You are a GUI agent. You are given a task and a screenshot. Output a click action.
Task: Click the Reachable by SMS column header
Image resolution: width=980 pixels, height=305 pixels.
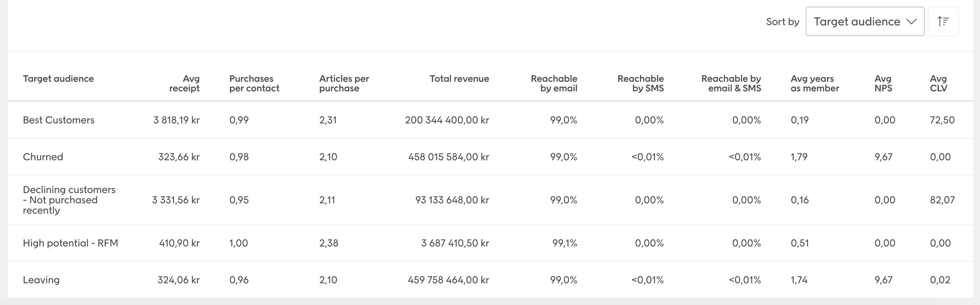tap(640, 83)
